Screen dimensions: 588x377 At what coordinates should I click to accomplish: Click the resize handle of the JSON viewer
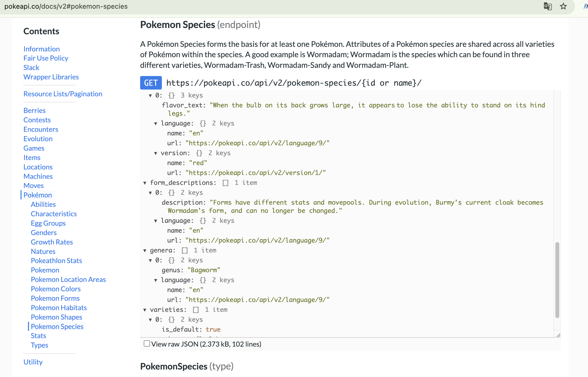(558, 335)
